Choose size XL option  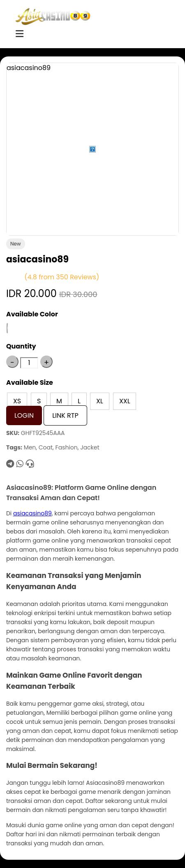coord(99,401)
